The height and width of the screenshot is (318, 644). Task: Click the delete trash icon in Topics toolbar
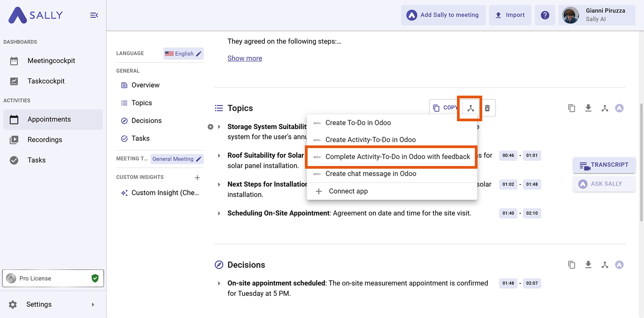pyautogui.click(x=487, y=108)
